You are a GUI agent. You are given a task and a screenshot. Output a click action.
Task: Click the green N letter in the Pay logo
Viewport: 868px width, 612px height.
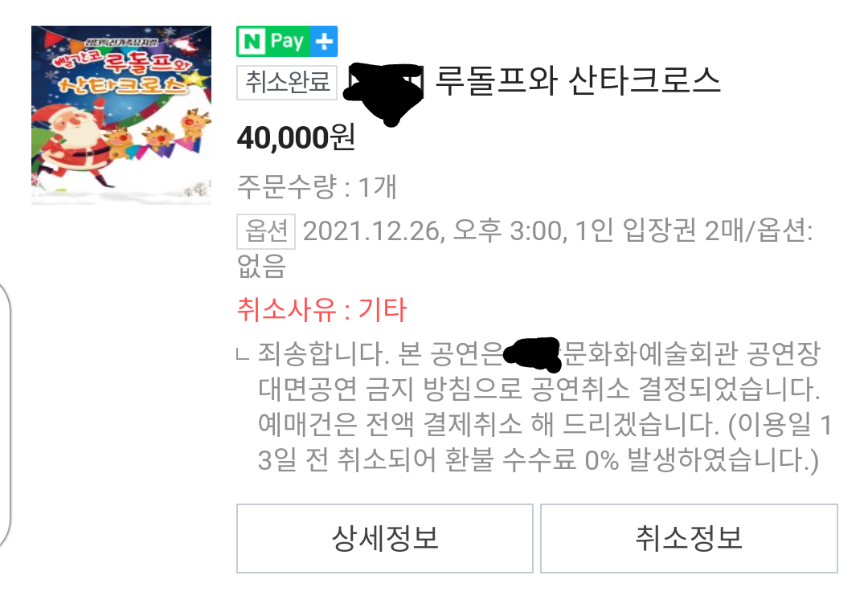click(252, 42)
